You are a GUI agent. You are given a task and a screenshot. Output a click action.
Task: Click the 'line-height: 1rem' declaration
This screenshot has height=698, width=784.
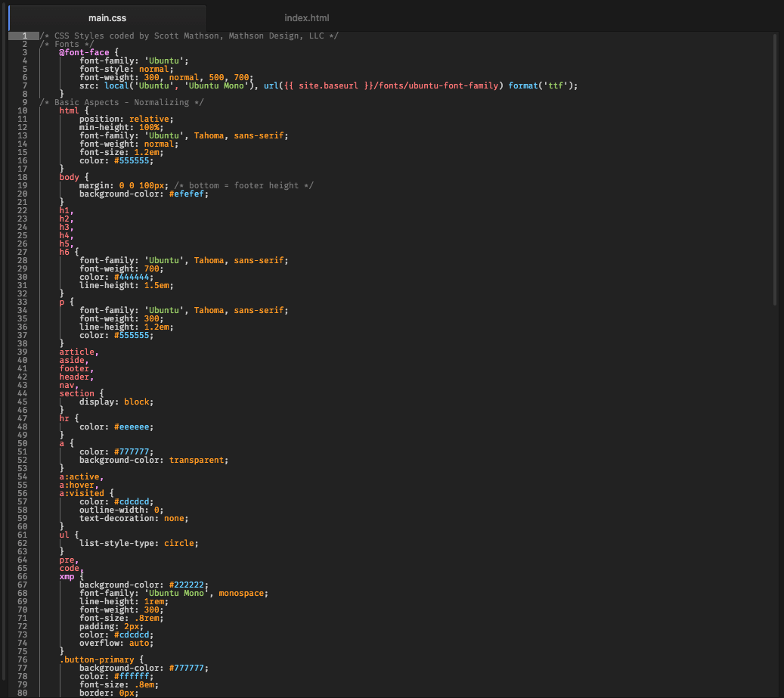click(x=123, y=601)
